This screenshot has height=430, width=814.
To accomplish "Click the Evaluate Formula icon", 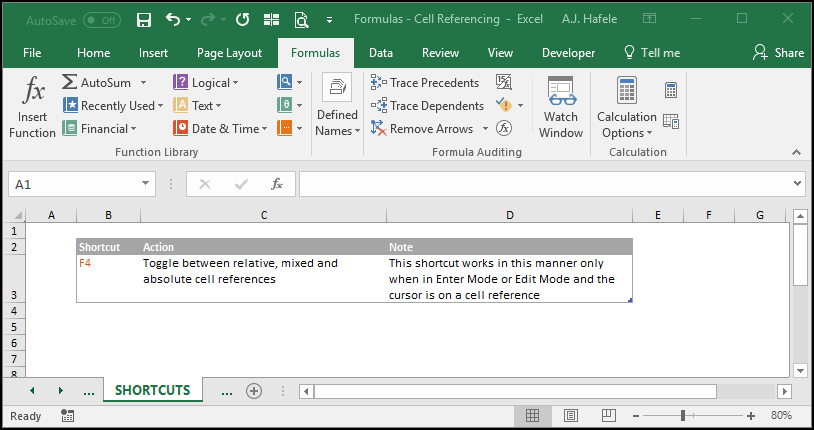I will 504,128.
